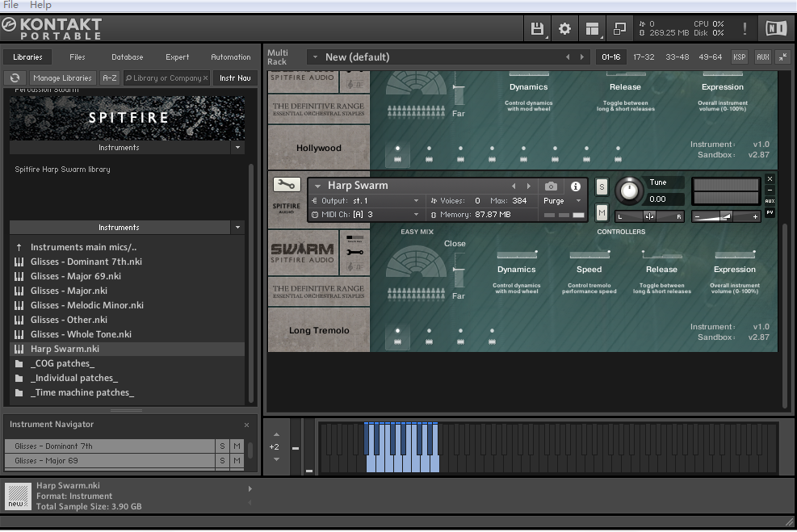Open the Harp Swarm instrument name dropdown
The image size is (797, 532).
(317, 186)
